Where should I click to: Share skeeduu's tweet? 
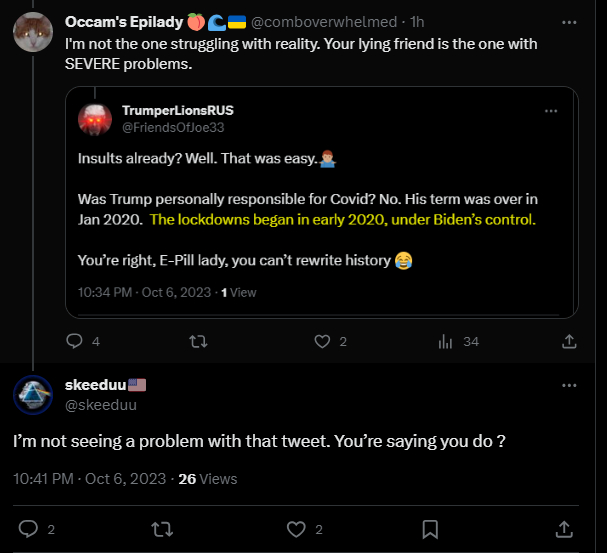[564, 528]
